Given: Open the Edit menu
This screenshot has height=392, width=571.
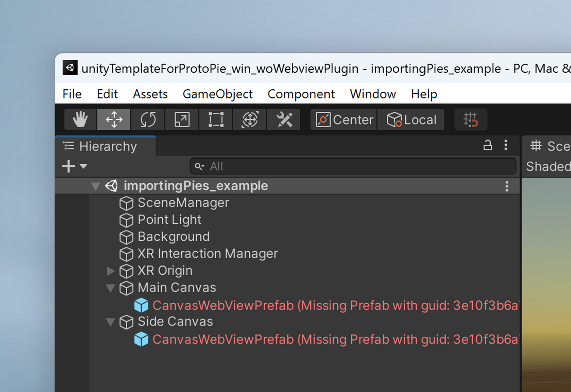Looking at the screenshot, I should coord(108,94).
